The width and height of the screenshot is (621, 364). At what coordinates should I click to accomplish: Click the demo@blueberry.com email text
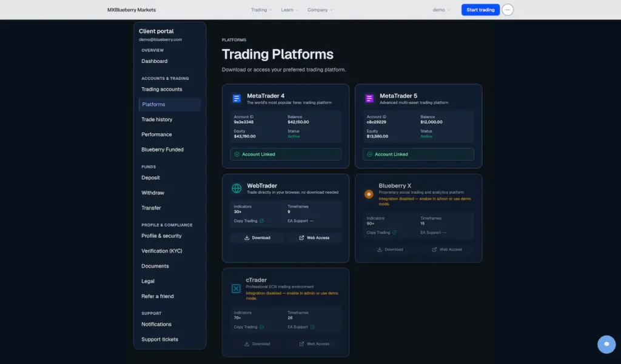[x=160, y=39]
